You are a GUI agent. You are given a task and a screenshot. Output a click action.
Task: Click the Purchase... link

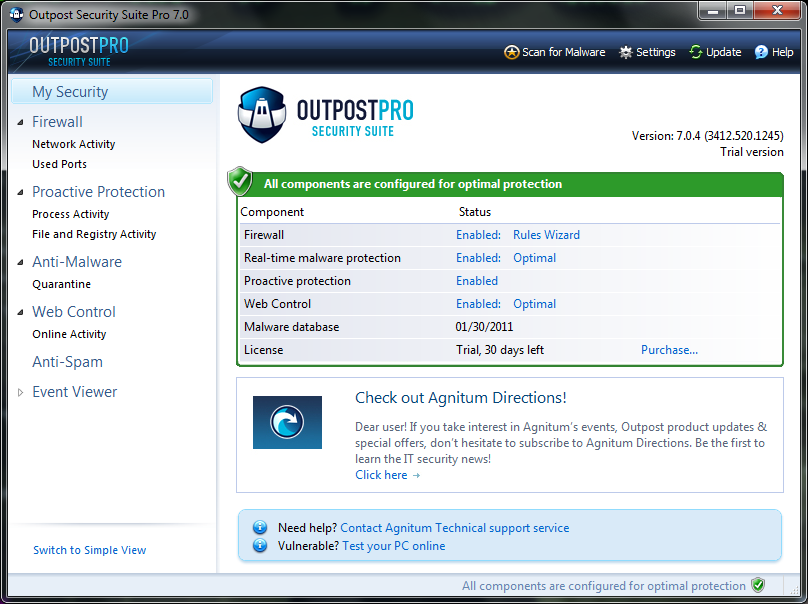669,350
